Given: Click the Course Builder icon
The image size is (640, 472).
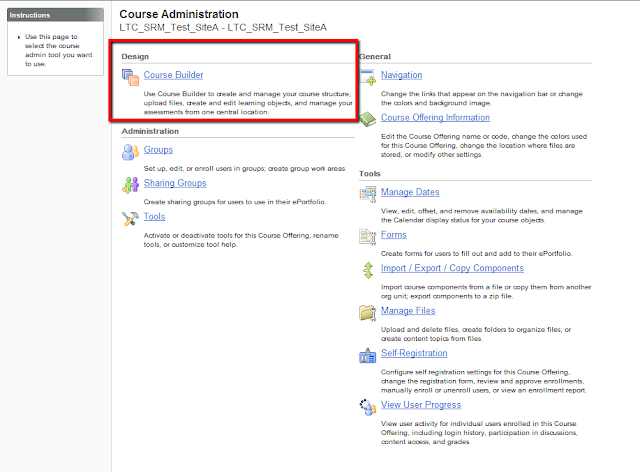Looking at the screenshot, I should (x=131, y=77).
